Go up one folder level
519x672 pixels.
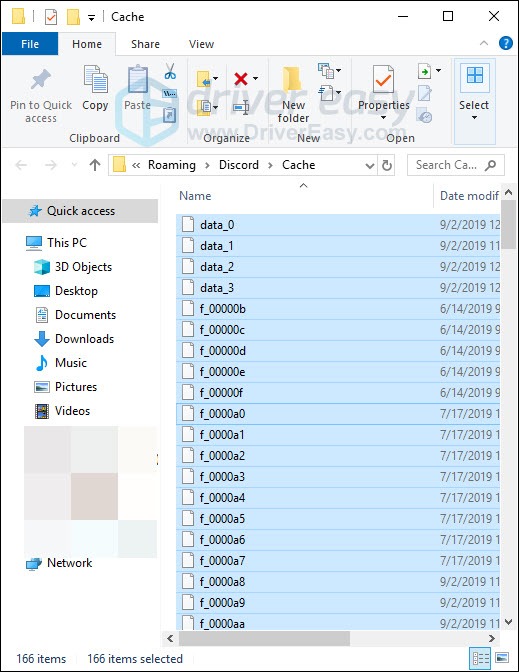[x=95, y=165]
